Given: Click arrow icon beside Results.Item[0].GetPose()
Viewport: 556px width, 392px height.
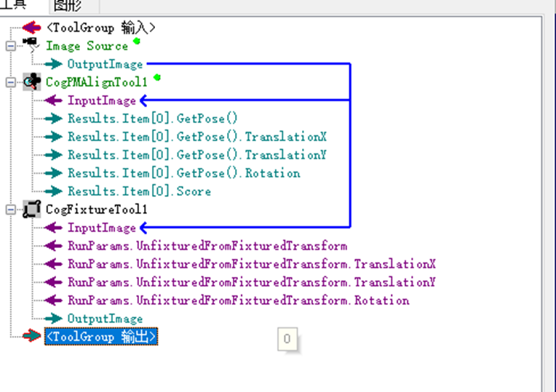Looking at the screenshot, I should coord(54,119).
